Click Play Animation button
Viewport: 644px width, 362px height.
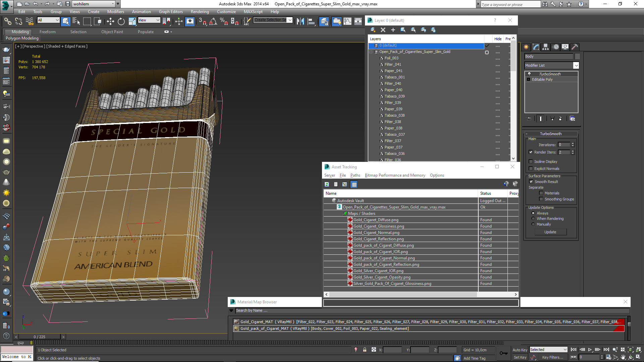point(590,350)
